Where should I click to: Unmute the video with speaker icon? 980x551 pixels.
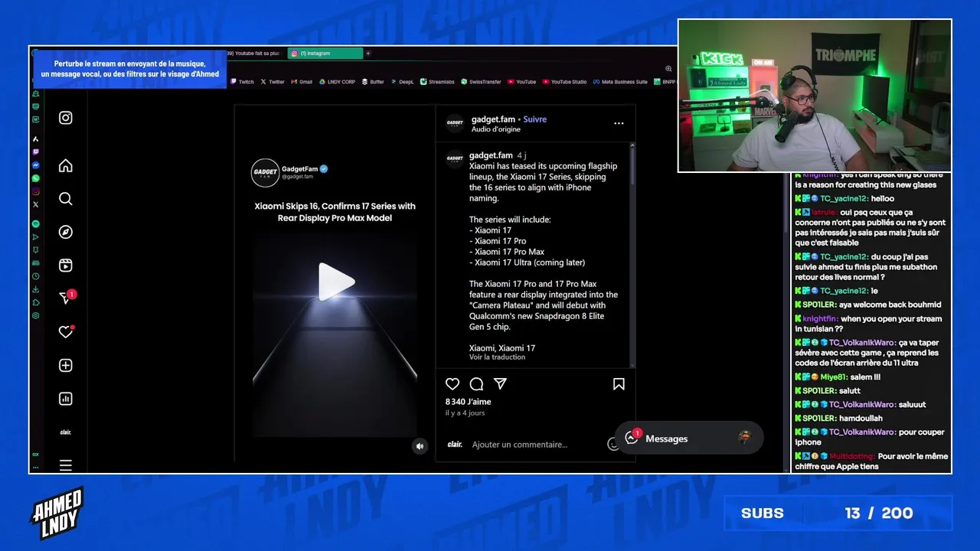point(420,445)
